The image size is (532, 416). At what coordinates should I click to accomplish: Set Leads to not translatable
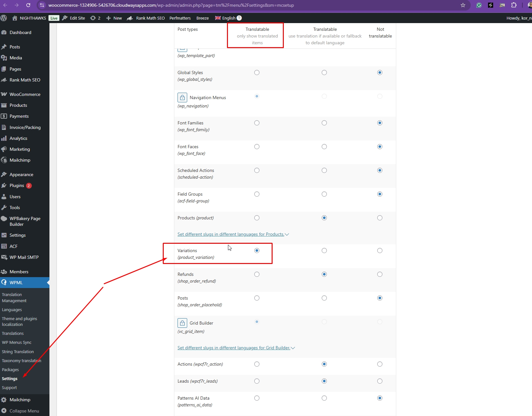380,381
